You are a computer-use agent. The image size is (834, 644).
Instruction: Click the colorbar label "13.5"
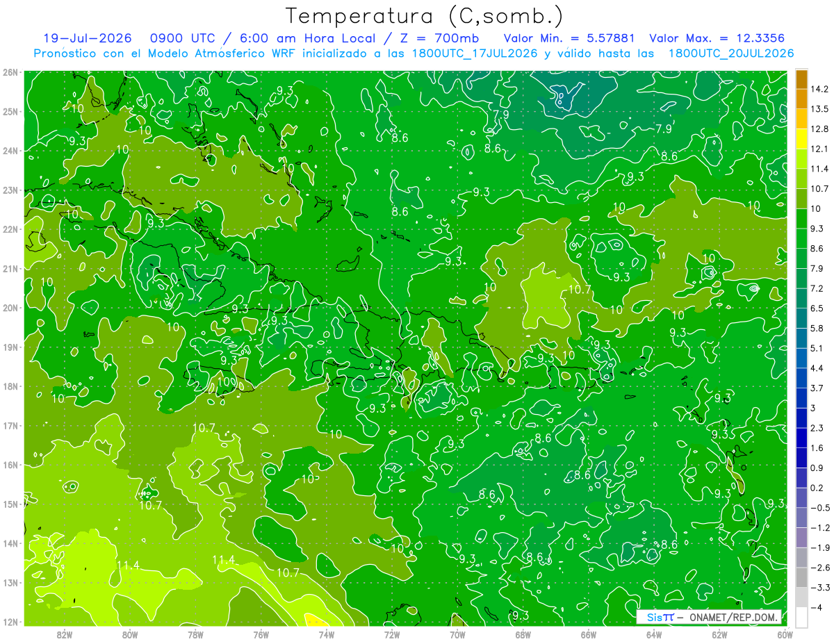coord(819,109)
